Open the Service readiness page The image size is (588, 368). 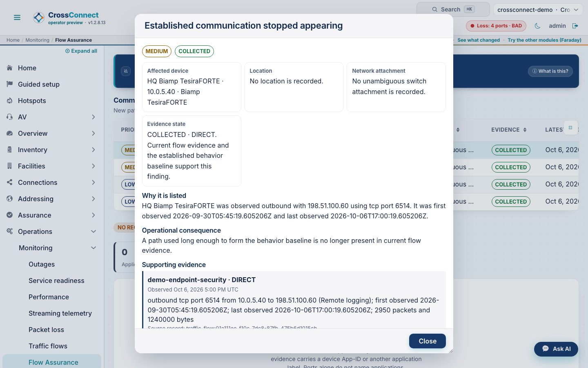pyautogui.click(x=56, y=280)
